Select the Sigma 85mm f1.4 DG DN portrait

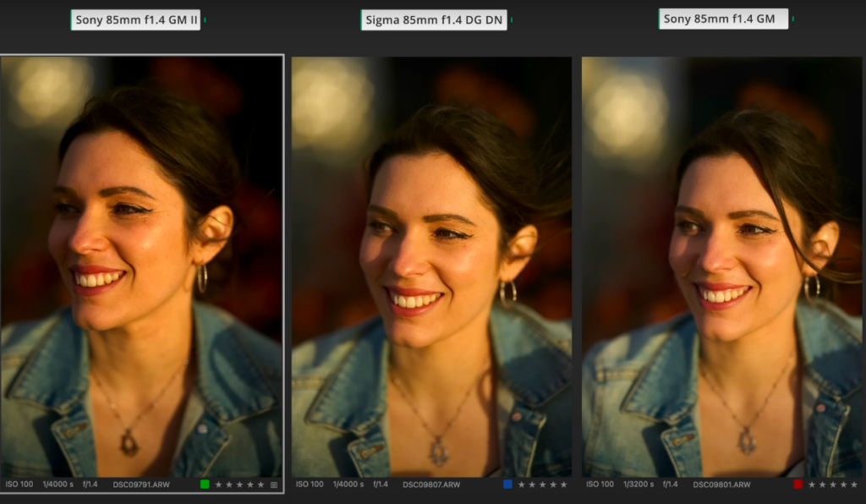(x=432, y=266)
